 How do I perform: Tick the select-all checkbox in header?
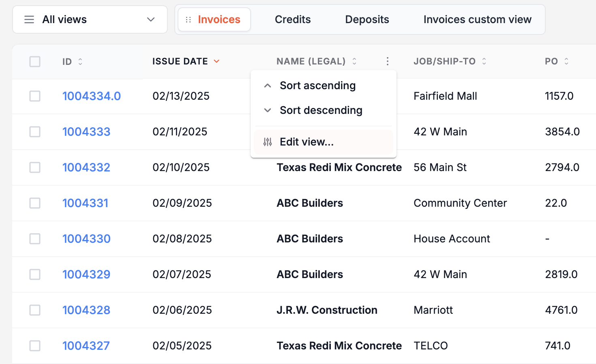click(35, 62)
